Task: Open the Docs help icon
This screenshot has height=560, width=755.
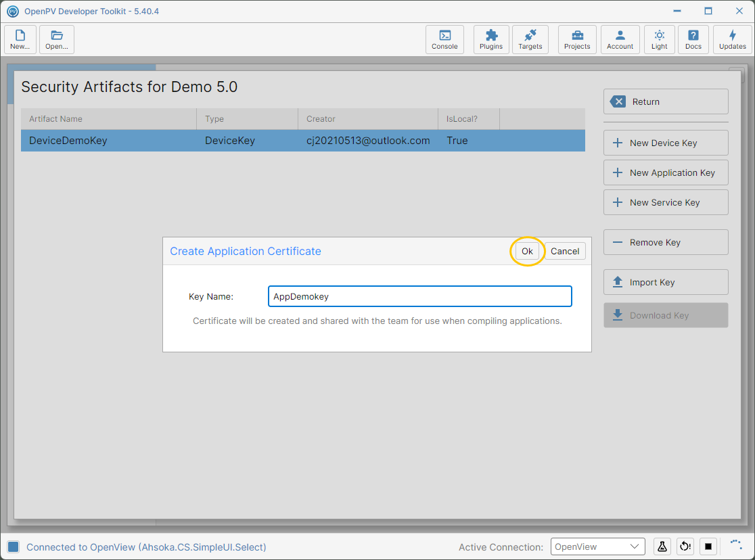Action: tap(693, 39)
